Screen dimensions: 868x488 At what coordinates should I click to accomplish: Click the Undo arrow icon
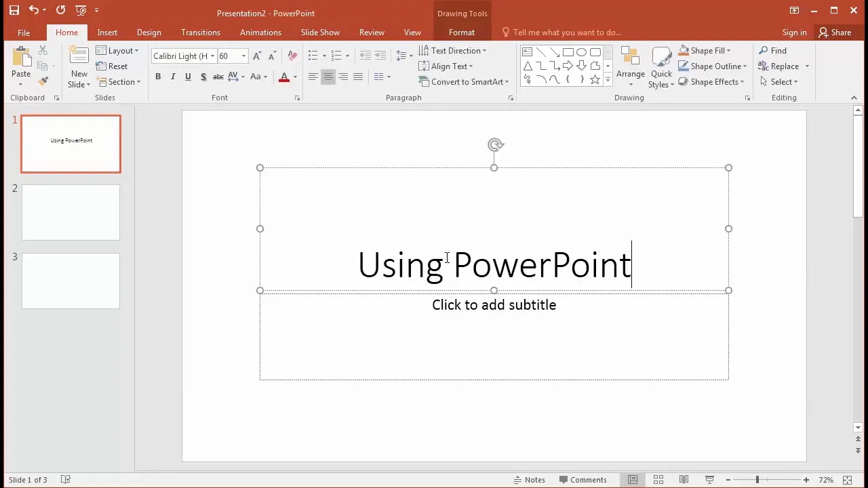(33, 10)
